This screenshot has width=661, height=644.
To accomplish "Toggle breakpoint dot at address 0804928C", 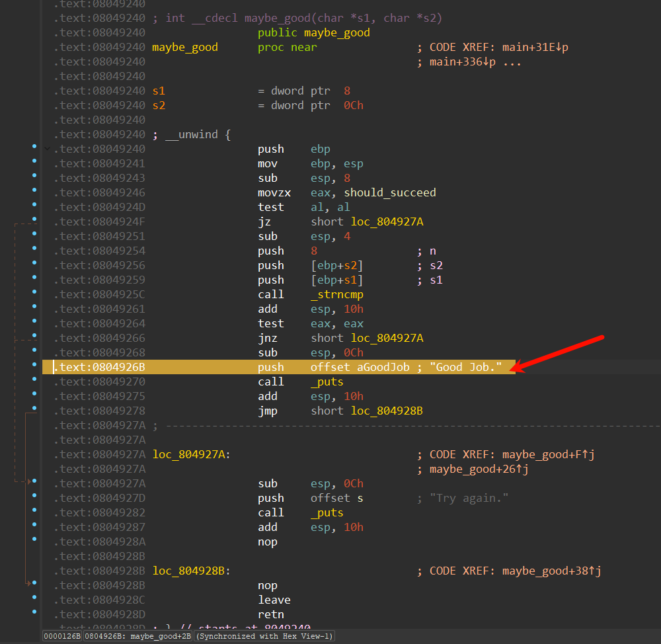I will click(34, 597).
